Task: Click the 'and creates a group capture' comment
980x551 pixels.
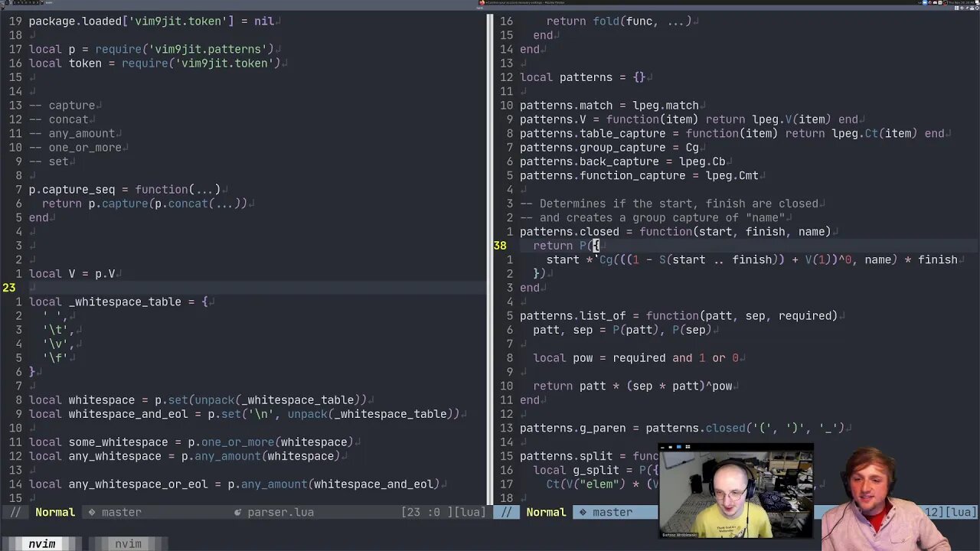Action: [652, 218]
